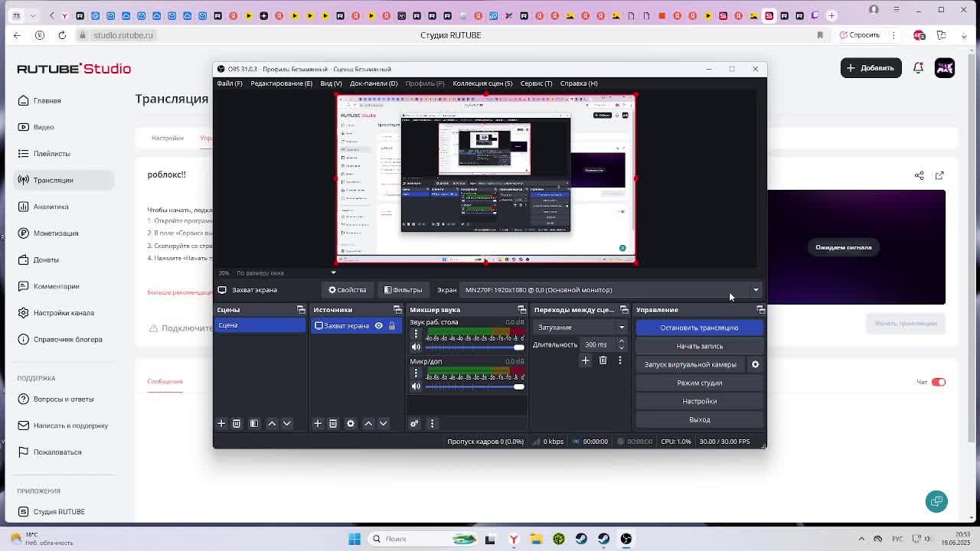Screen dimensions: 980x551
Task: Adjust transition duration 300 ms stepper
Action: [x=621, y=344]
